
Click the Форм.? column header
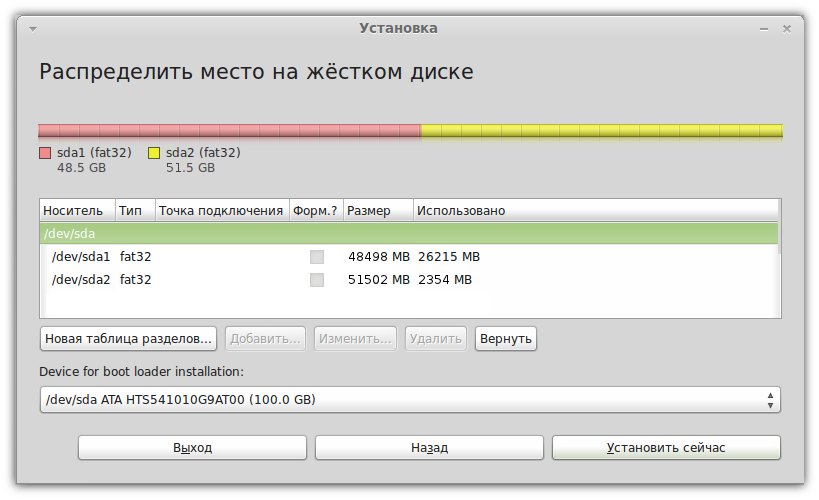pyautogui.click(x=316, y=211)
